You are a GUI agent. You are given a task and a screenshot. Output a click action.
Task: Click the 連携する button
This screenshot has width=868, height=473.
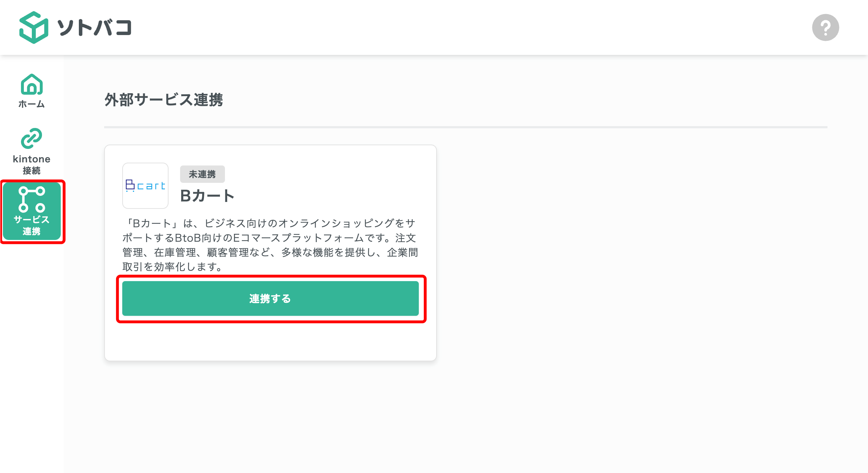coord(270,299)
